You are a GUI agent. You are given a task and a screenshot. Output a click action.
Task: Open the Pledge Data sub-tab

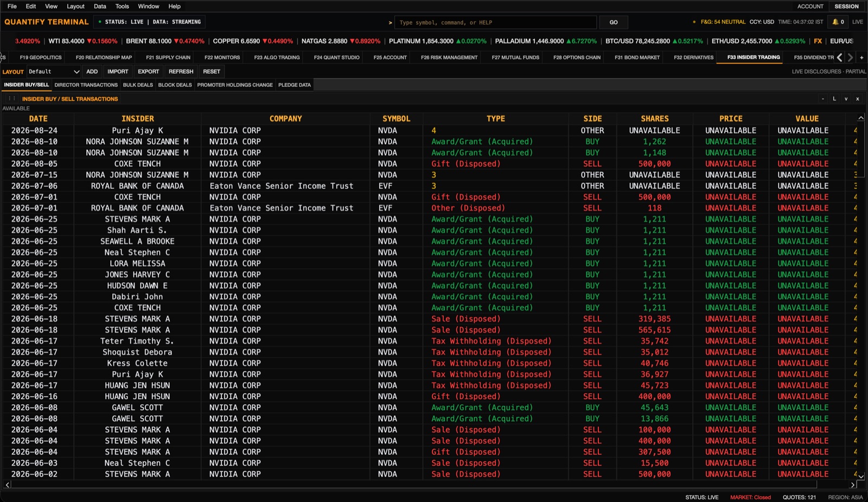(x=295, y=85)
